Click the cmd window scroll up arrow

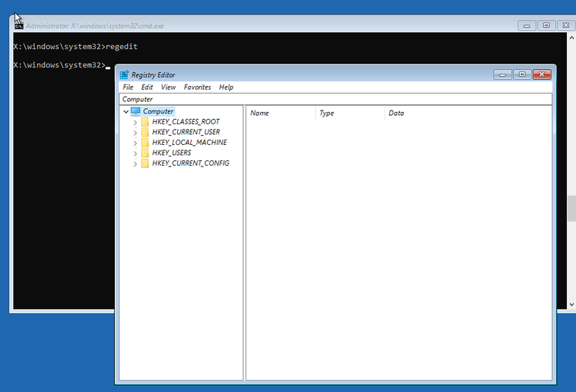(x=571, y=38)
